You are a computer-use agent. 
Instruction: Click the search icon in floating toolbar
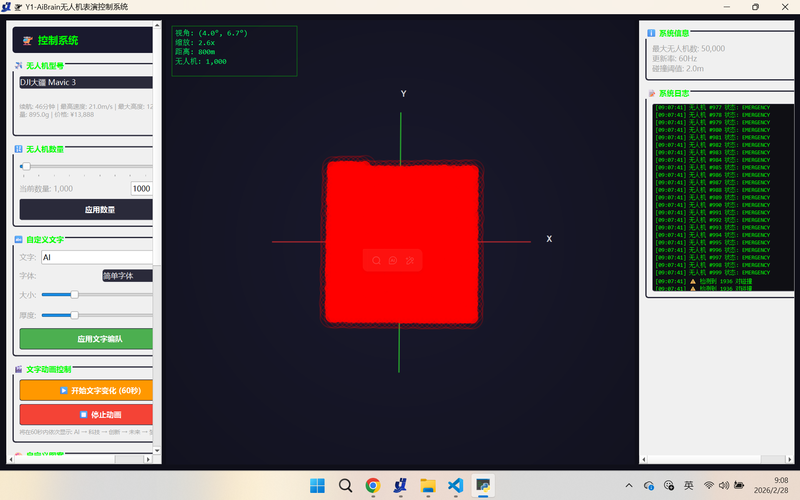click(x=376, y=260)
